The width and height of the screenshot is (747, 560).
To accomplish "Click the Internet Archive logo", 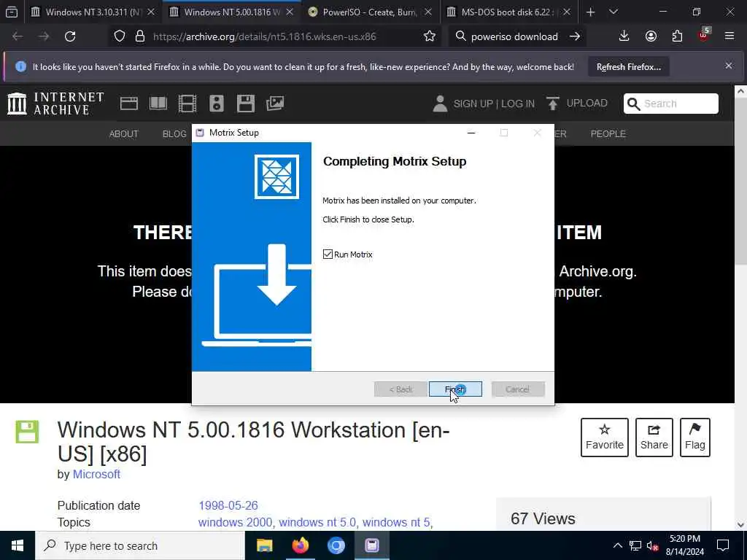I will tap(55, 104).
